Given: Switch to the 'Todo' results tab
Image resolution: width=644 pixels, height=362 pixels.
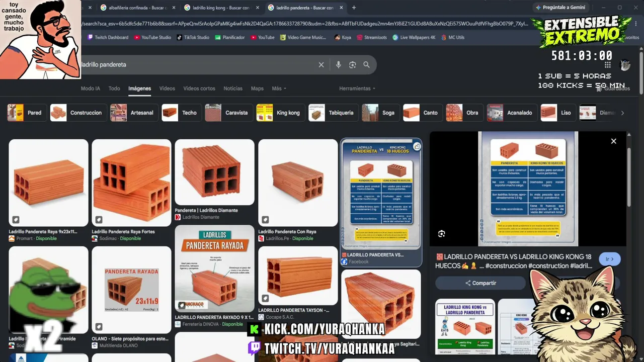Looking at the screenshot, I should tap(114, 88).
